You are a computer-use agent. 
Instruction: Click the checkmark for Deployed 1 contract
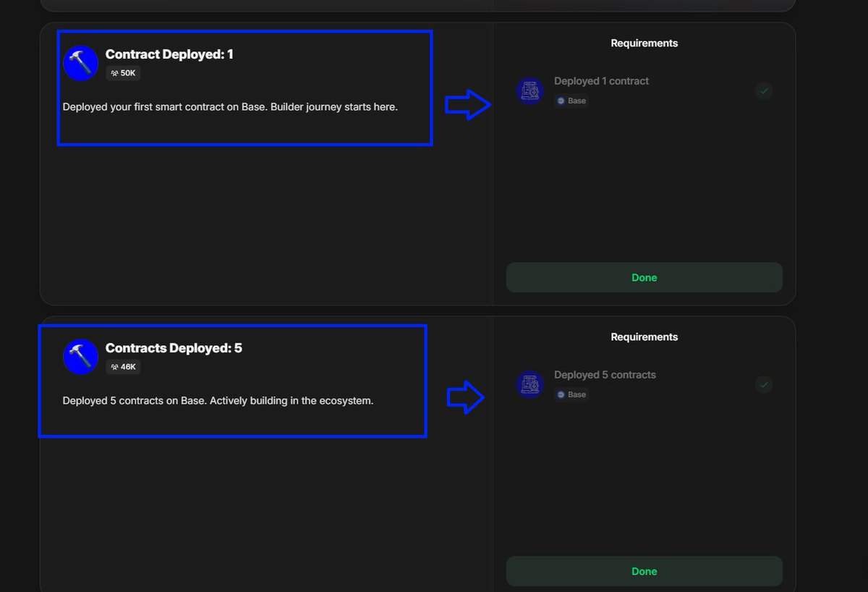point(764,90)
